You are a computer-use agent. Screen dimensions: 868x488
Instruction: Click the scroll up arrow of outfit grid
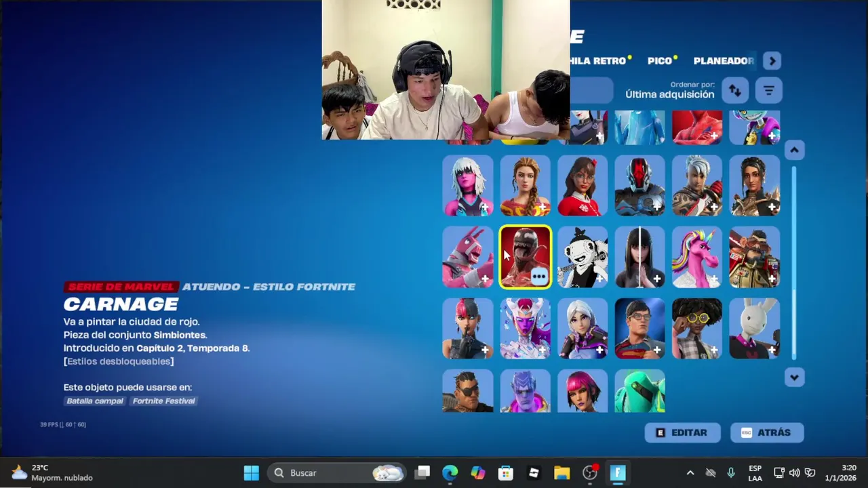point(794,150)
